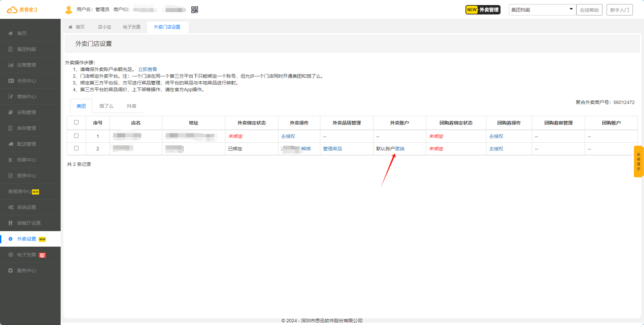This screenshot has width=644, height=325.
Task: Switch to the 店小宝 page tab
Action: coord(104,27)
